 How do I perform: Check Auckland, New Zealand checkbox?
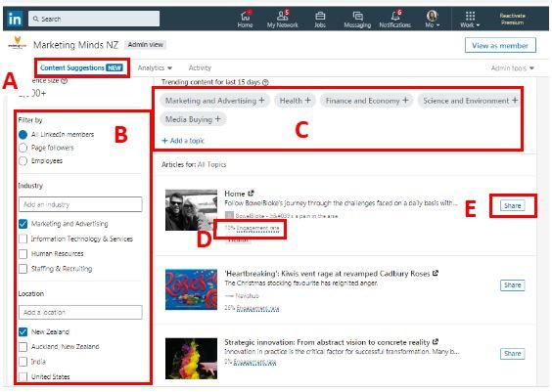(x=23, y=347)
